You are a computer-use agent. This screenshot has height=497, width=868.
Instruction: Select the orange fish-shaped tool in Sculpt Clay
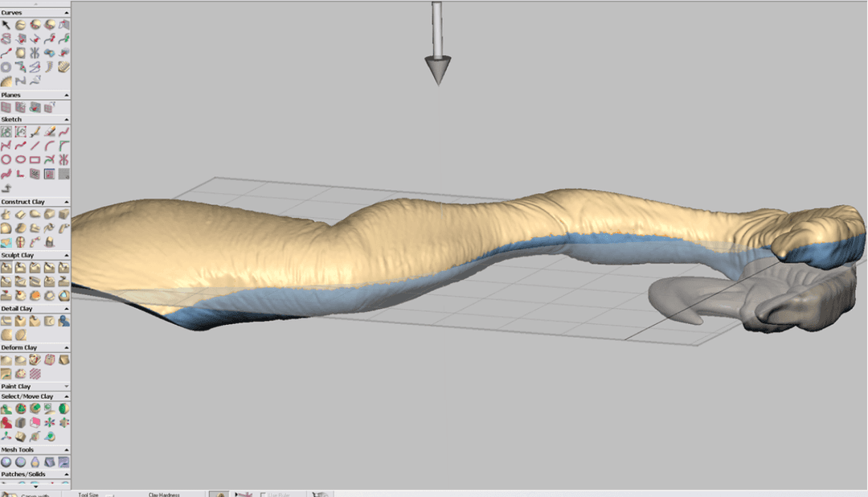[36, 294]
